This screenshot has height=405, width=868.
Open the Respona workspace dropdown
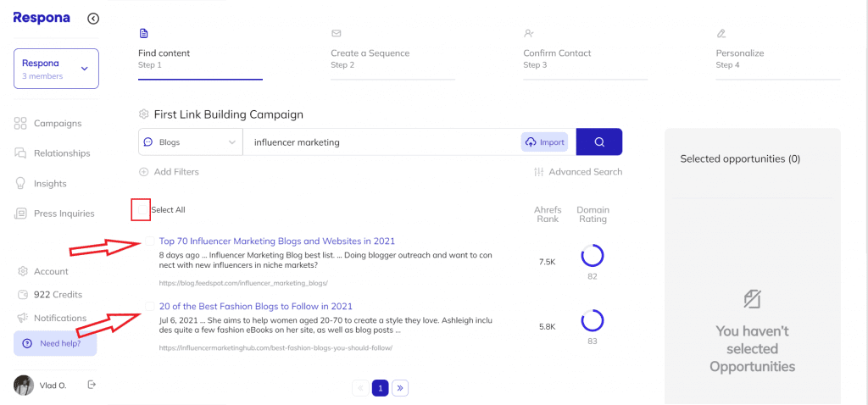(56, 69)
